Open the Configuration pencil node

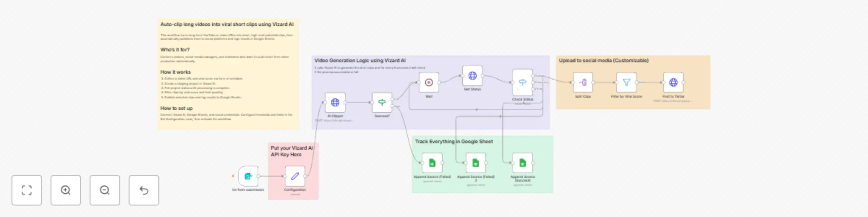click(295, 176)
